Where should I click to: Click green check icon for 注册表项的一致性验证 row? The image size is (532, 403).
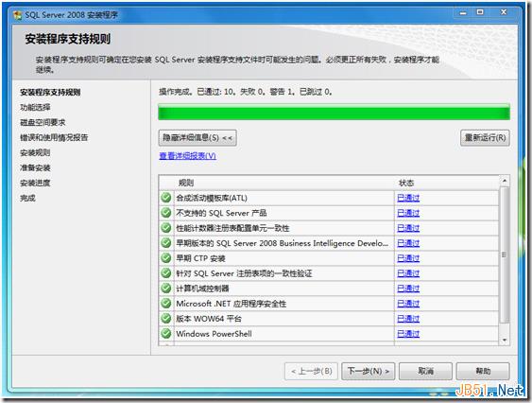[x=166, y=272]
